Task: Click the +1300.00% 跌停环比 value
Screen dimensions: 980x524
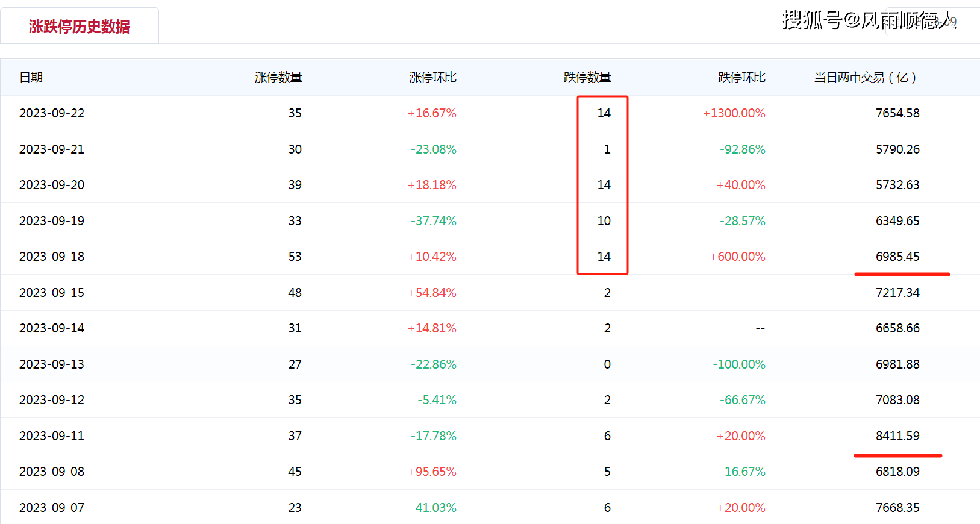Action: pos(734,113)
